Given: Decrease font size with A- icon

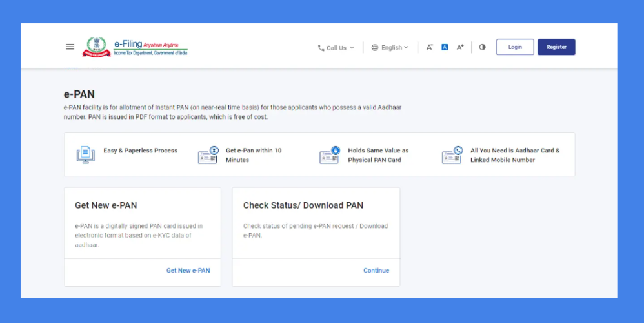Looking at the screenshot, I should coord(429,47).
